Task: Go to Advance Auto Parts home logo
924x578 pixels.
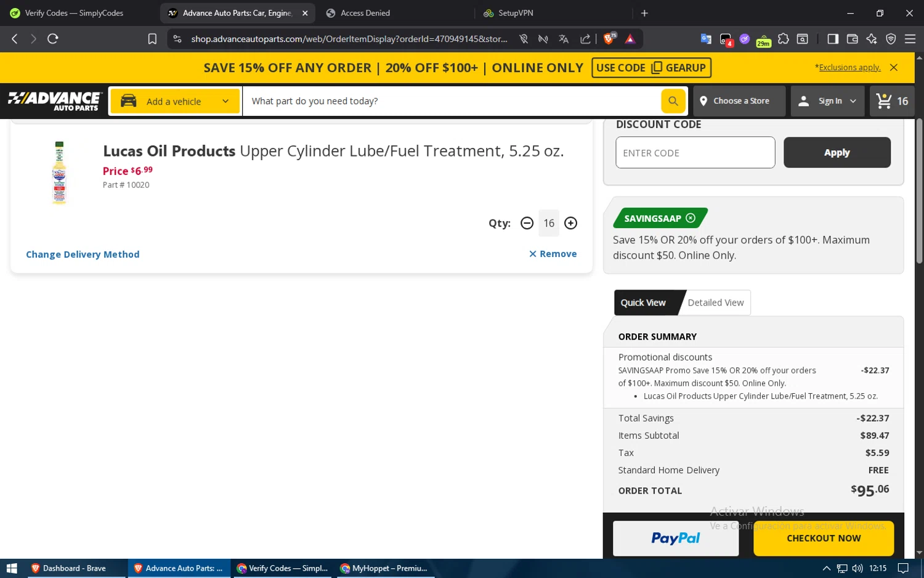Action: click(54, 101)
